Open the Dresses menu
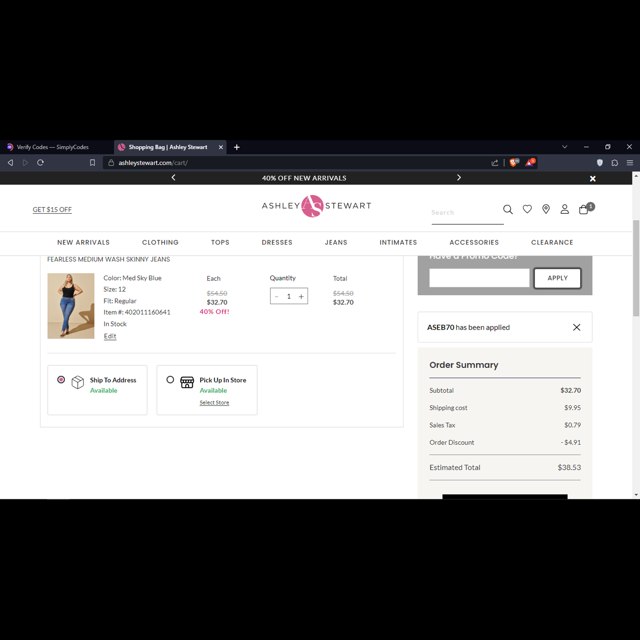The height and width of the screenshot is (640, 640). click(277, 242)
